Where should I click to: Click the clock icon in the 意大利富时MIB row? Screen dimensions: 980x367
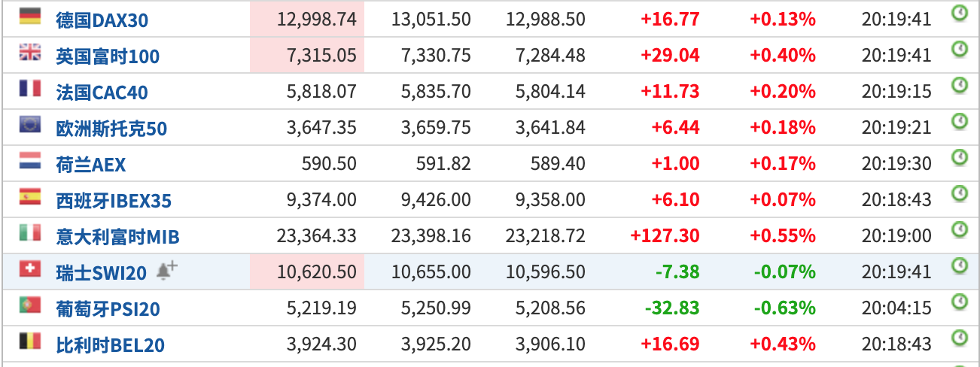click(x=960, y=229)
